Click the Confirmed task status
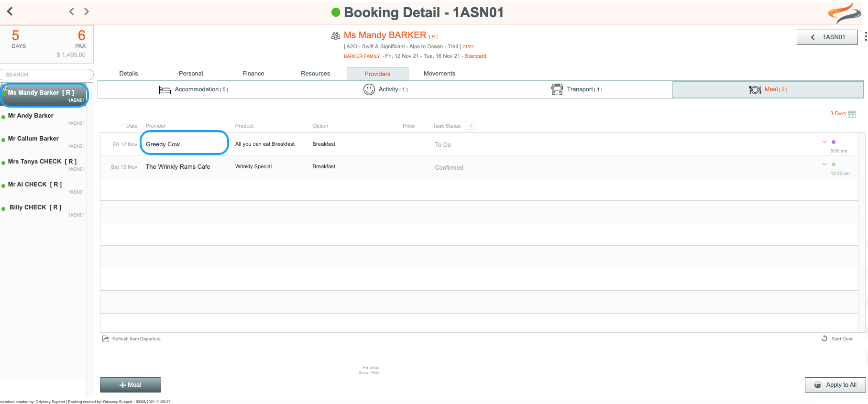This screenshot has width=868, height=404. pyautogui.click(x=449, y=168)
